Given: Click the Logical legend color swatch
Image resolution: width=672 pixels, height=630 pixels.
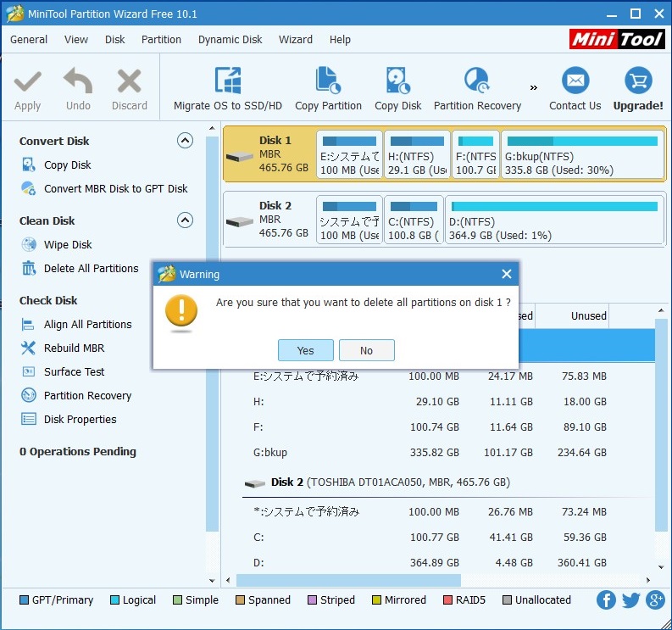Looking at the screenshot, I should pyautogui.click(x=114, y=600).
